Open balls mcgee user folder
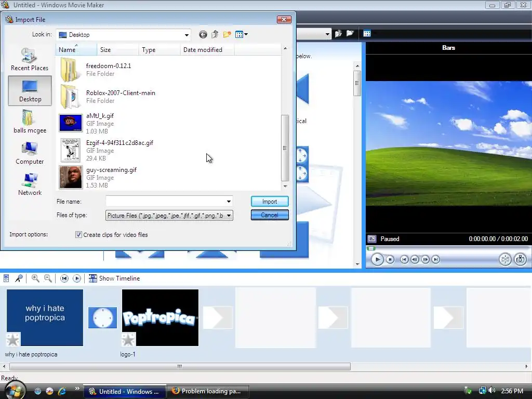This screenshot has width=532, height=399. 30,122
